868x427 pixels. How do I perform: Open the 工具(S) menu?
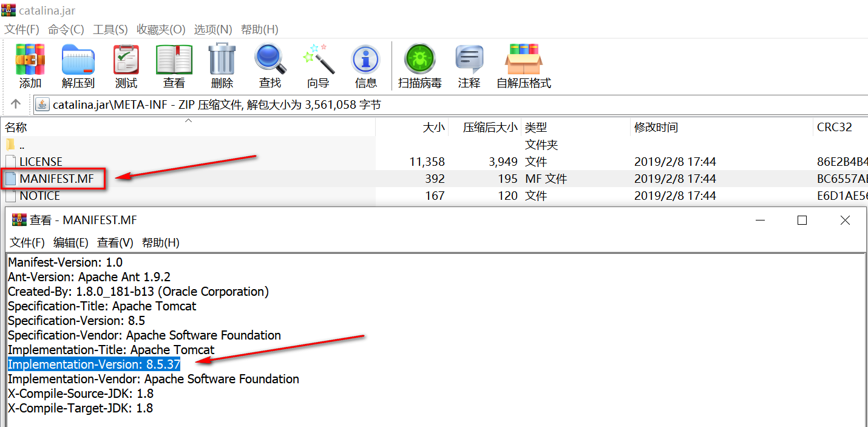click(110, 29)
